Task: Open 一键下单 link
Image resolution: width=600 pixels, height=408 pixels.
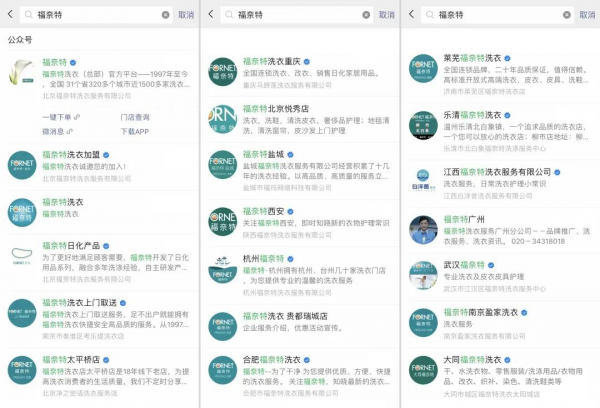Action: tap(61, 117)
